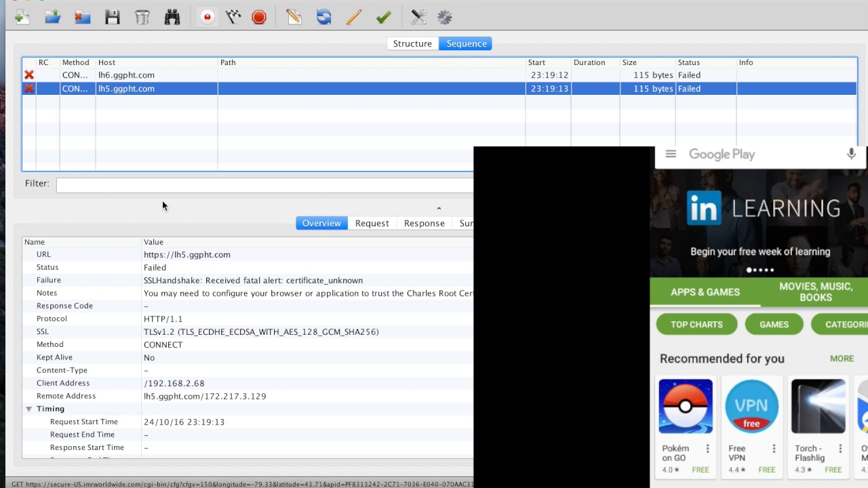Open Tools via wrench and screwdriver icon

(x=418, y=17)
